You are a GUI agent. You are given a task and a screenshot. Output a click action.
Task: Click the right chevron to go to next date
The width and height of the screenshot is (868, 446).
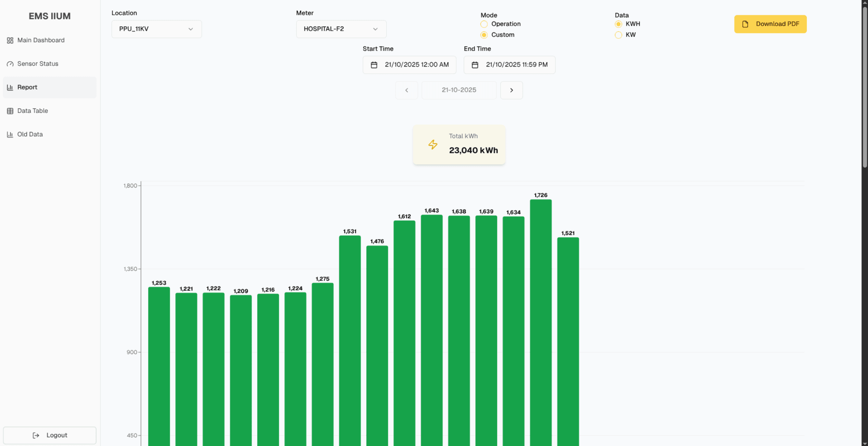(x=511, y=90)
